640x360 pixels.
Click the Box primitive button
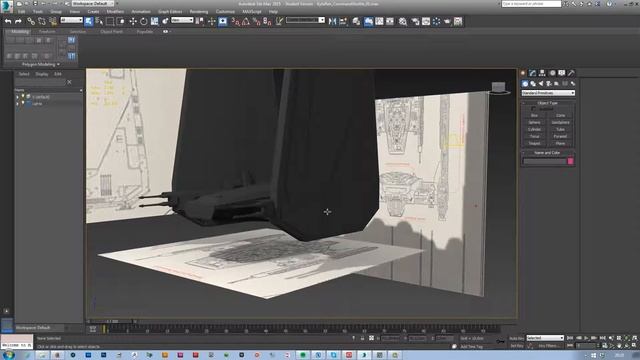(x=534, y=116)
